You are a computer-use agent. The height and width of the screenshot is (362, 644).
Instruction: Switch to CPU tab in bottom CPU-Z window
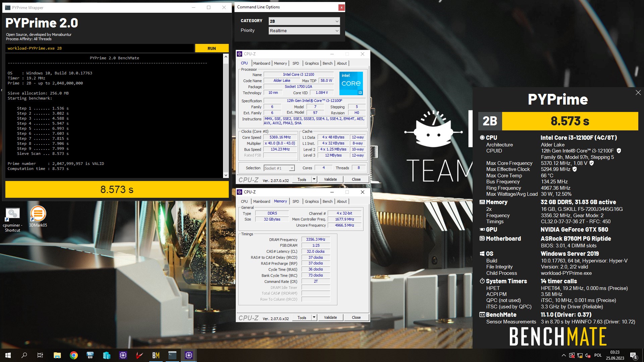pos(244,201)
